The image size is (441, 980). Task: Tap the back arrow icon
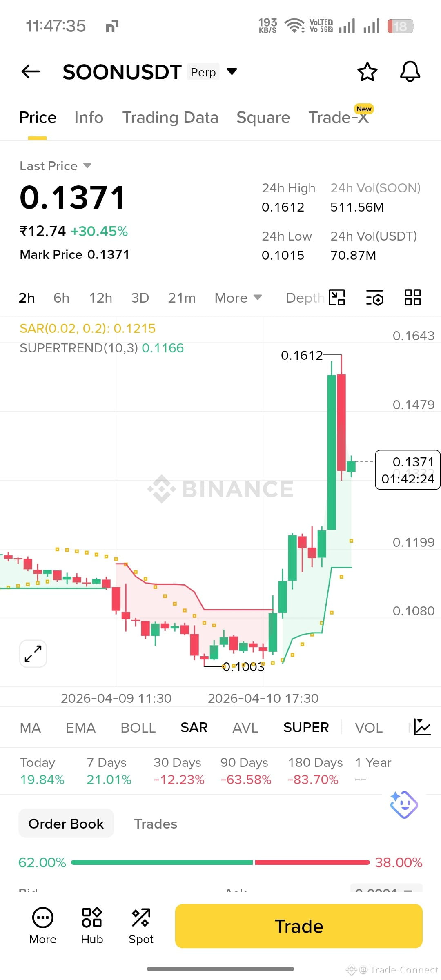31,71
